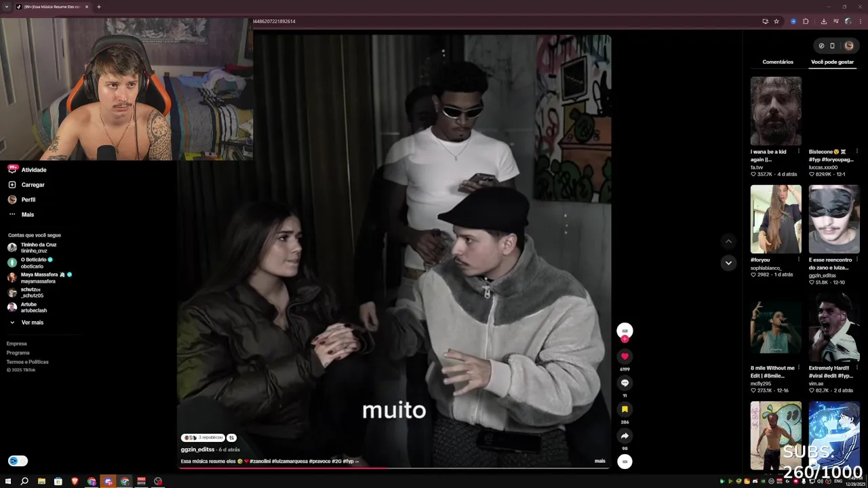Open Chrome media controls icon
868x488 pixels.
pos(835,22)
